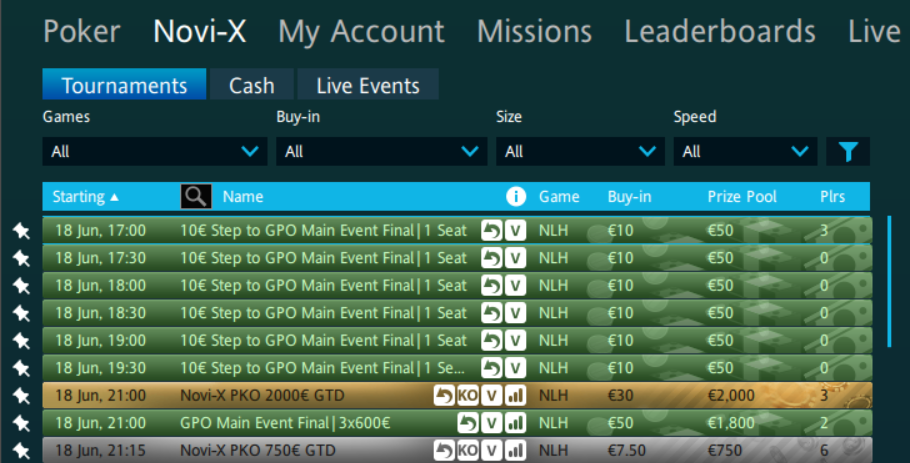Click the info icon in table header

(516, 197)
